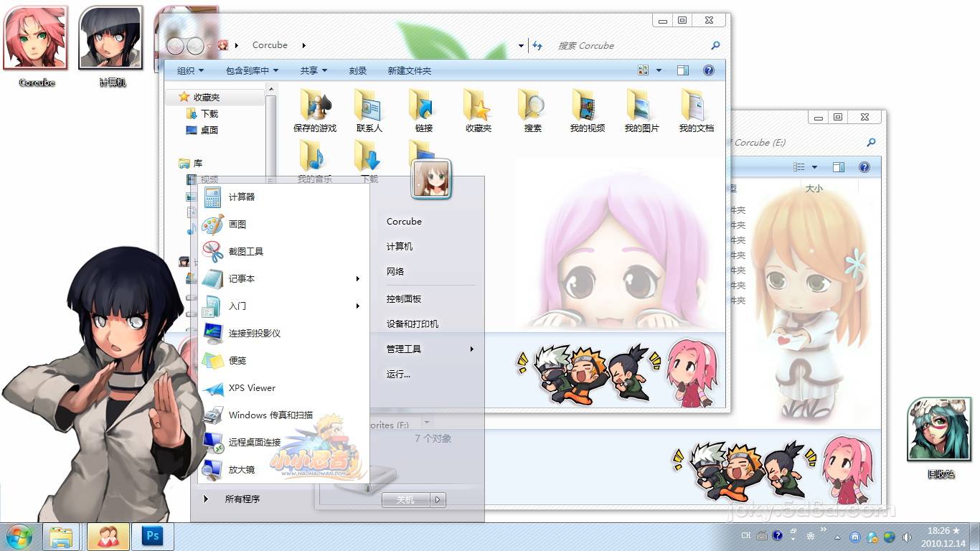Image resolution: width=980 pixels, height=551 pixels.
Task: Open the 我的图片 folder
Action: [642, 111]
